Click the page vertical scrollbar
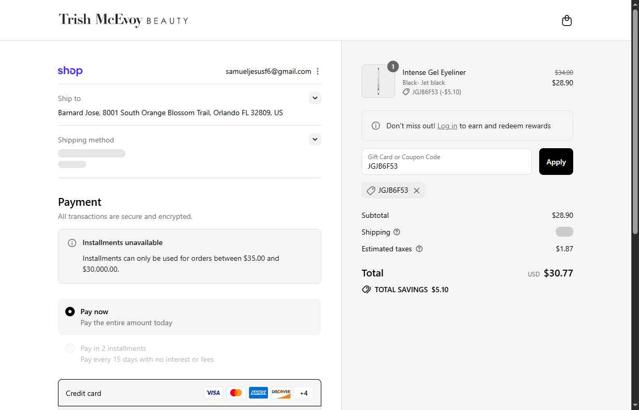The height and width of the screenshot is (410, 639). coord(635,122)
